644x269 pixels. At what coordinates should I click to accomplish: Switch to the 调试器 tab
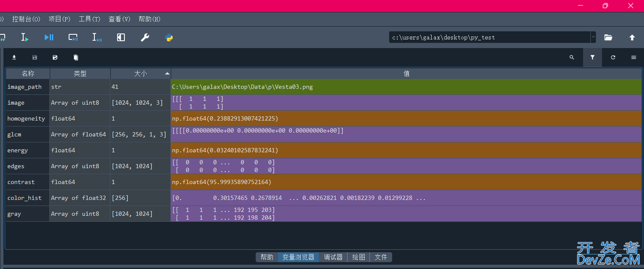tap(333, 257)
